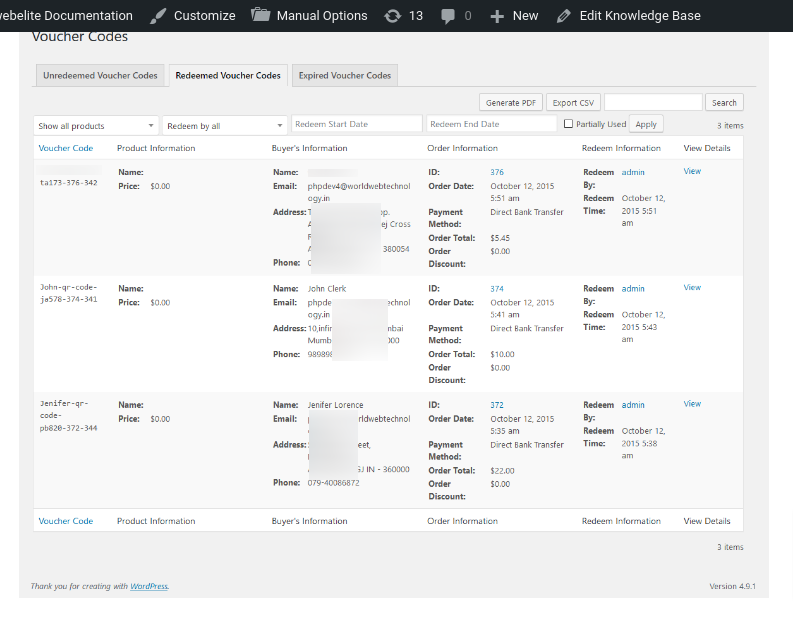Focus the Redeem Start Date field
Image resolution: width=793 pixels, height=618 pixels.
(357, 124)
